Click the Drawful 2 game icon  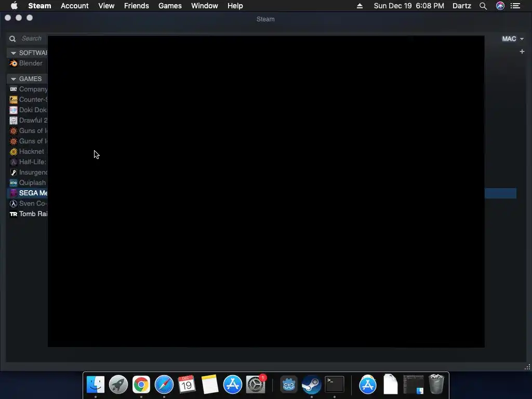tap(13, 121)
